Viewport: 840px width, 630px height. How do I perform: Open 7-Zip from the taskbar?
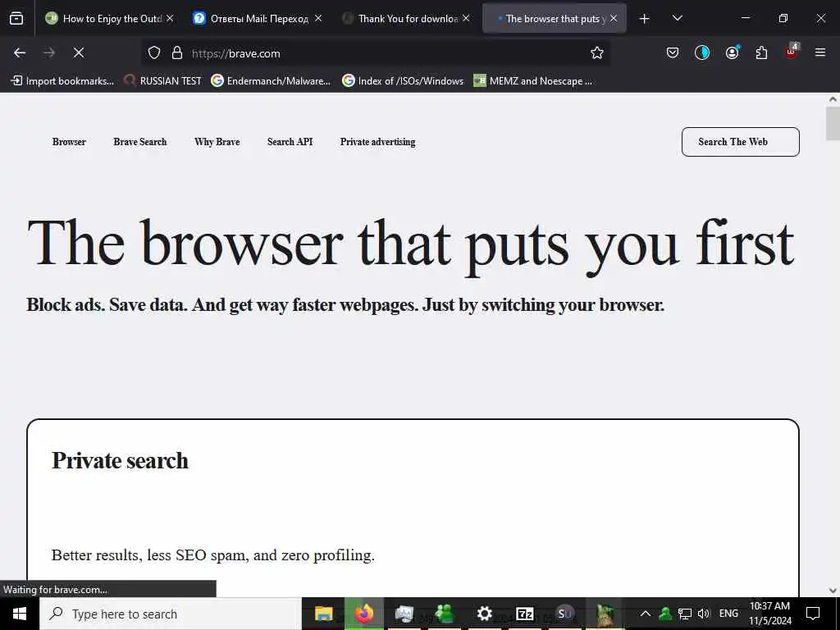(x=524, y=614)
